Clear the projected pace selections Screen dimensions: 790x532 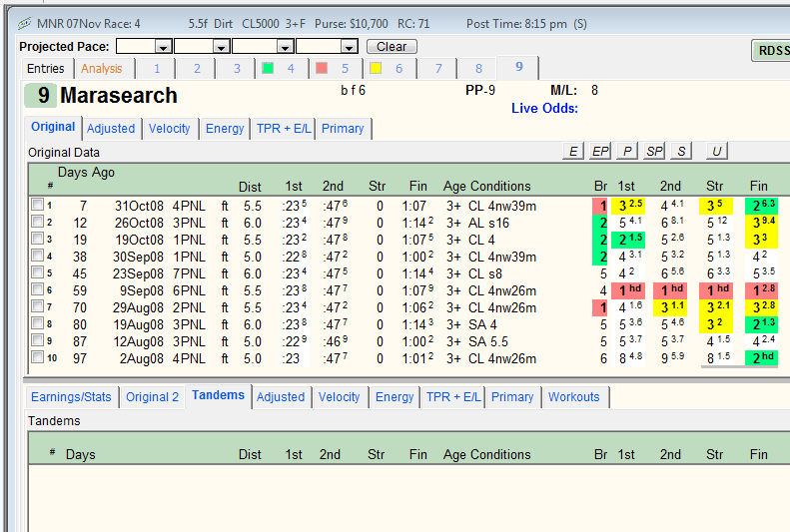click(x=392, y=46)
